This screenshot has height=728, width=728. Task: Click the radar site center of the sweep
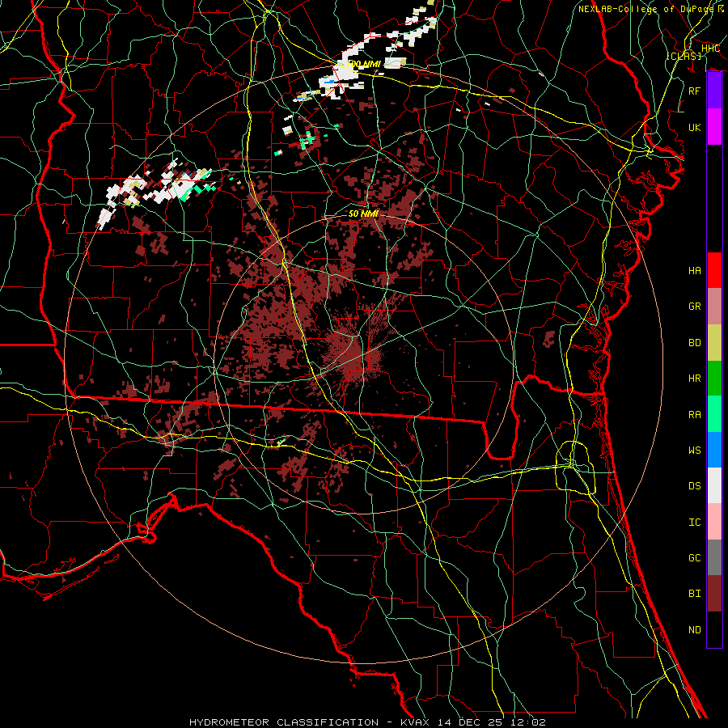point(363,363)
